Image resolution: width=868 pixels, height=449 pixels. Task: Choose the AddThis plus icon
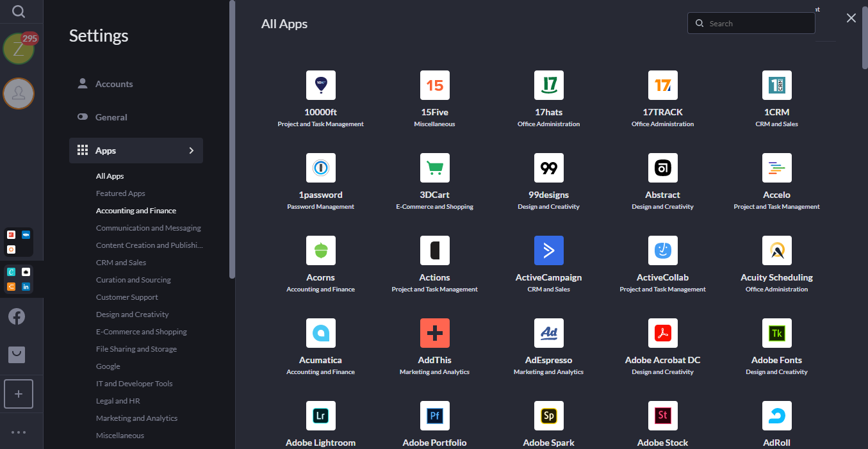tap(435, 333)
